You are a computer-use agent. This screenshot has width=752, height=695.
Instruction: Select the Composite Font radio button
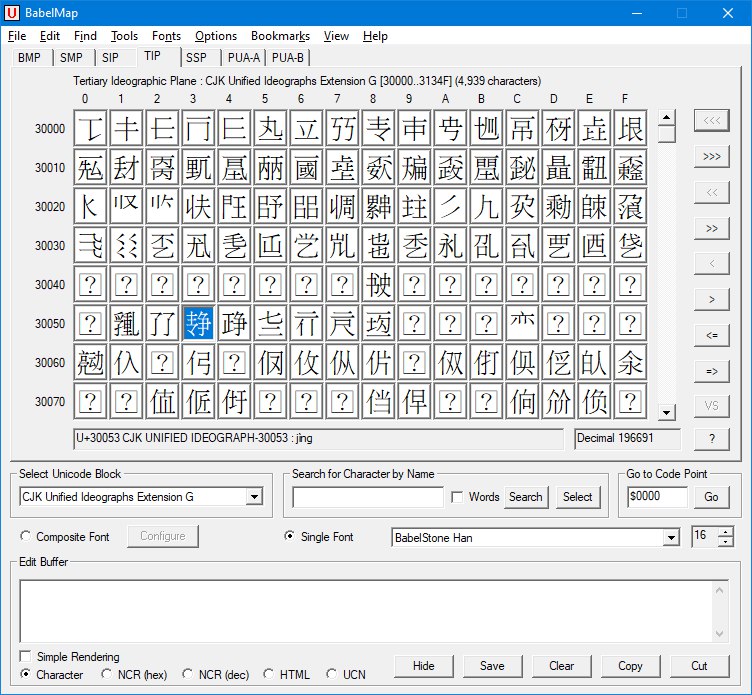tap(26, 537)
